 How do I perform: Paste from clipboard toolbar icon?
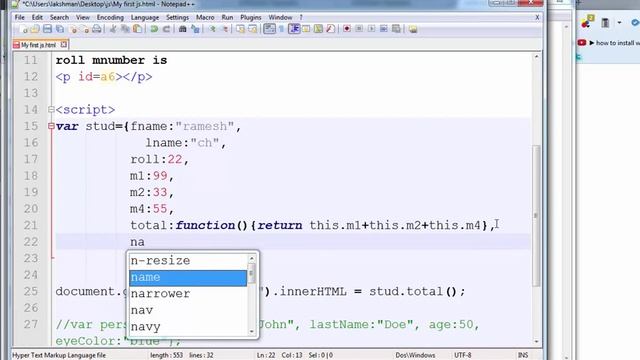(x=138, y=29)
